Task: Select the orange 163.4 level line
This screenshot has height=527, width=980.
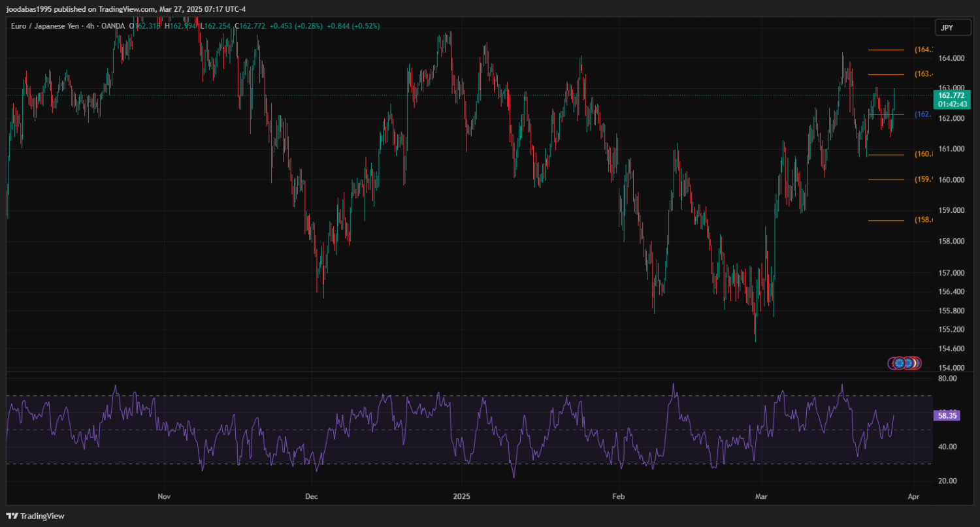Action: point(886,74)
